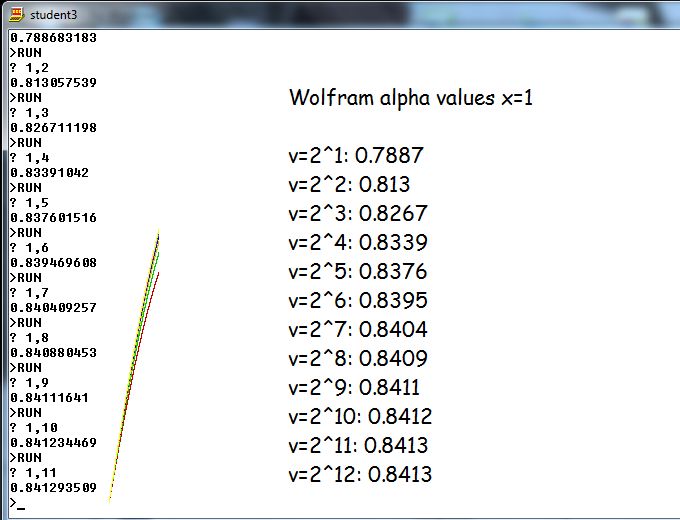680x520 pixels.
Task: Select the input line '? 1,5'
Action: pos(29,203)
